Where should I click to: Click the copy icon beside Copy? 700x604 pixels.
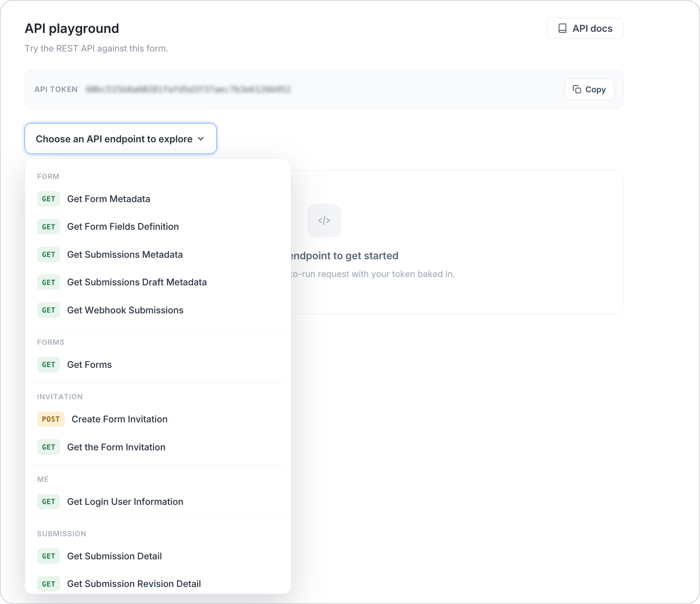[x=577, y=89]
